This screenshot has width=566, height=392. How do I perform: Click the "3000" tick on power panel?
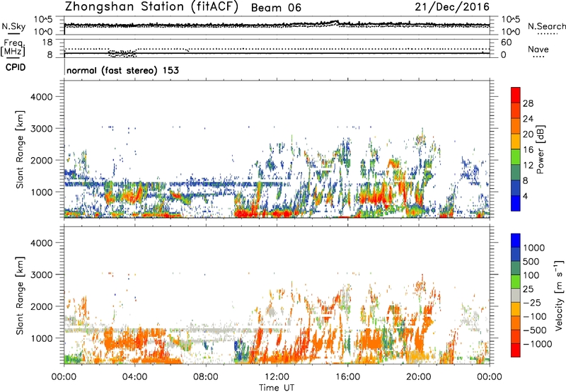pyautogui.click(x=42, y=129)
